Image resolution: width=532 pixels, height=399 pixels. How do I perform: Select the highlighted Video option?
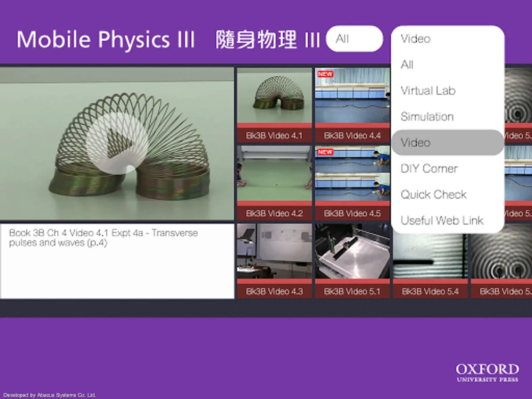pos(448,142)
